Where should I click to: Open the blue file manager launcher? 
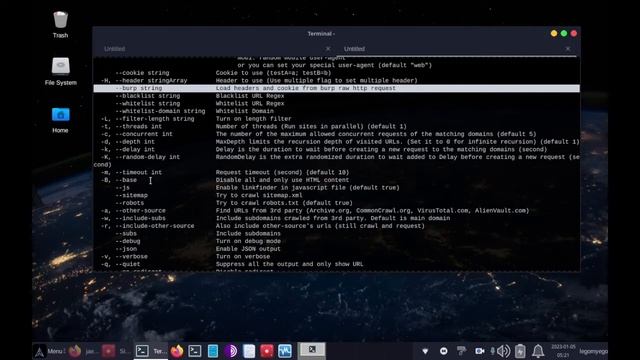coord(213,351)
